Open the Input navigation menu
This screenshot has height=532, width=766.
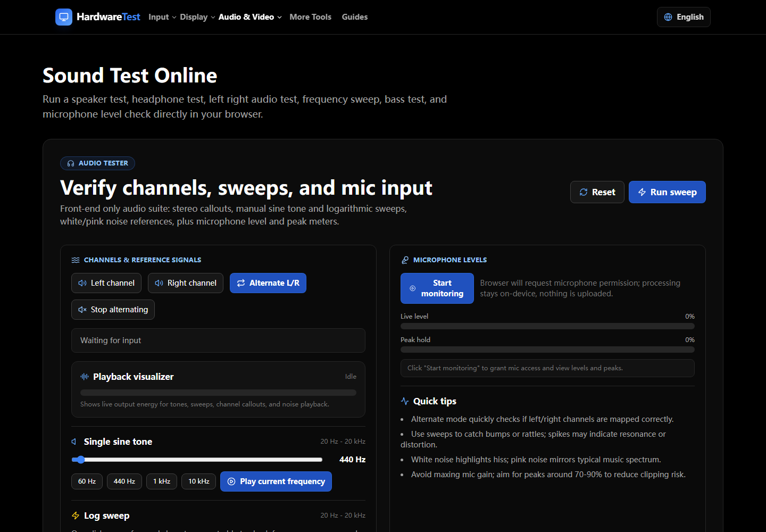click(x=162, y=17)
